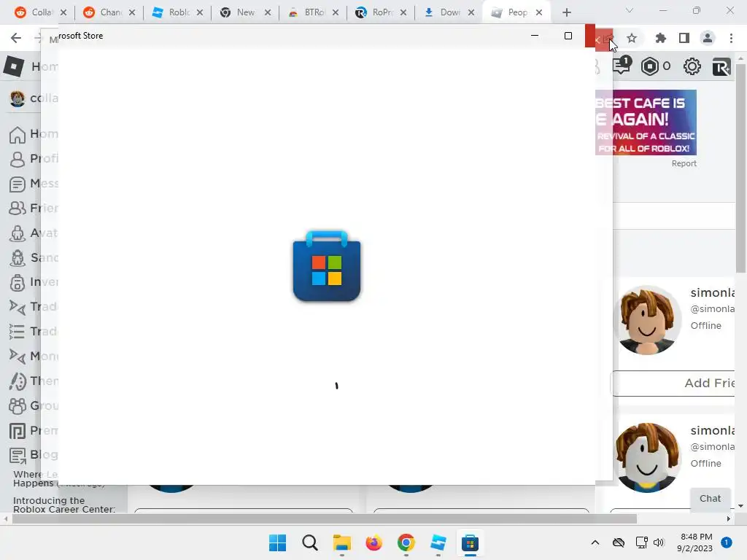747x560 pixels.
Task: Open Friends in the Roblox sidebar
Action: tap(34, 208)
